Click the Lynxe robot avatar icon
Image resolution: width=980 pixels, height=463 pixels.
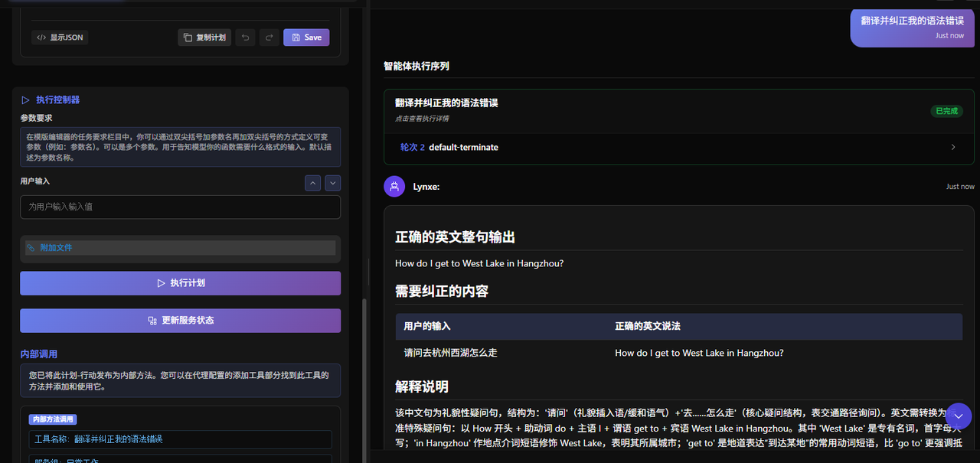click(394, 186)
